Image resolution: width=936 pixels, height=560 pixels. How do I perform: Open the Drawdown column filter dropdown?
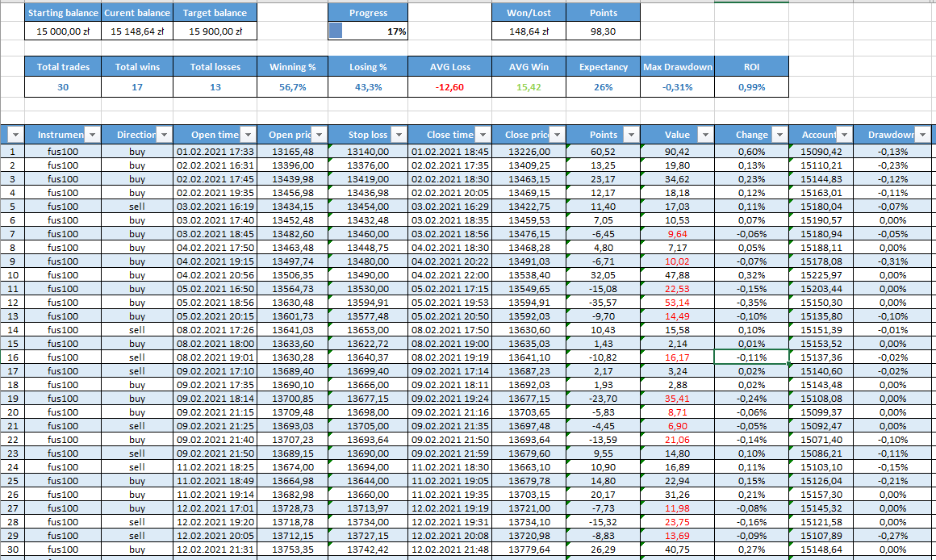coord(923,135)
